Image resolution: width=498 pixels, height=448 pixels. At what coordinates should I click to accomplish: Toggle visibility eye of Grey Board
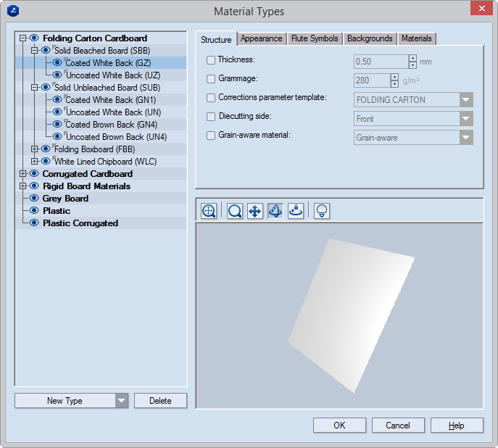[x=34, y=199]
